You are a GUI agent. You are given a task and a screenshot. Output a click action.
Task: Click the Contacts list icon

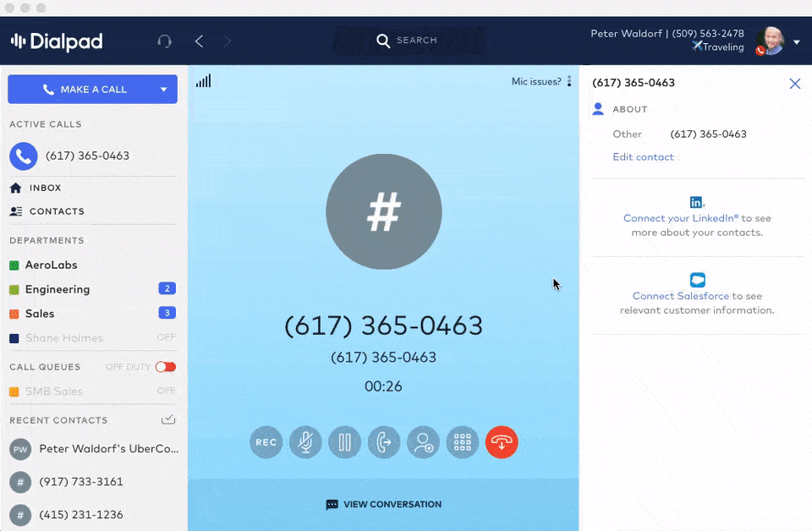tap(16, 211)
